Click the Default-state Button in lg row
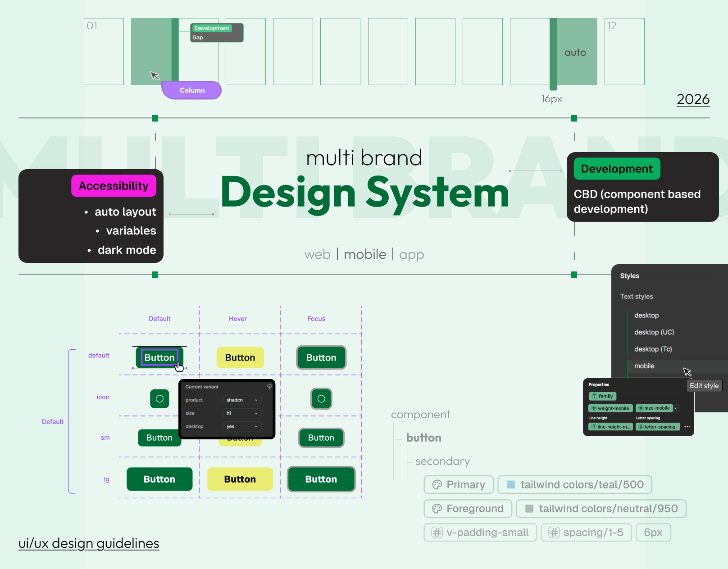Image resolution: width=728 pixels, height=569 pixels. click(159, 479)
